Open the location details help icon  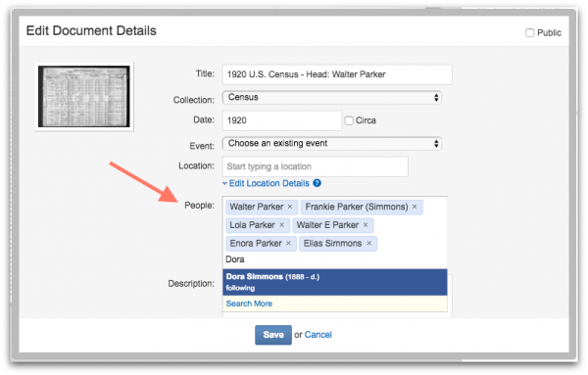317,183
